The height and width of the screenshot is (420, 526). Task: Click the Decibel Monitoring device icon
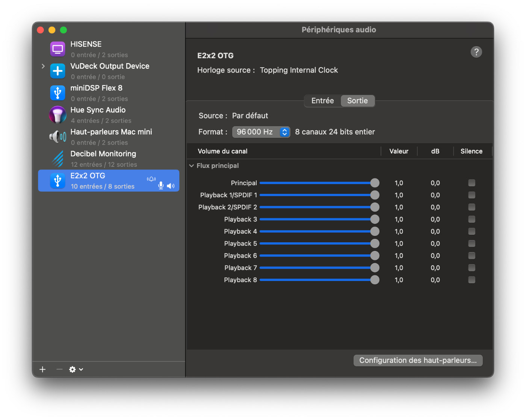(x=57, y=159)
